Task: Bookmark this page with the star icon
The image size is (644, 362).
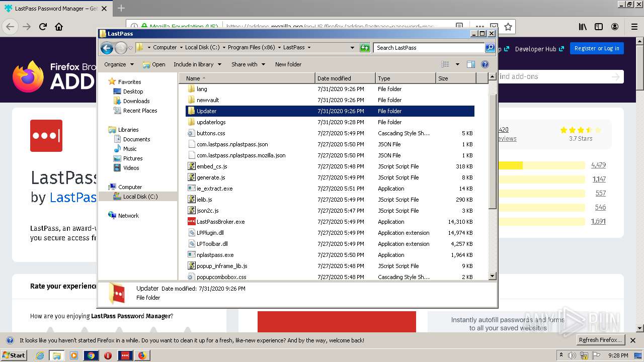Action: pos(508,27)
